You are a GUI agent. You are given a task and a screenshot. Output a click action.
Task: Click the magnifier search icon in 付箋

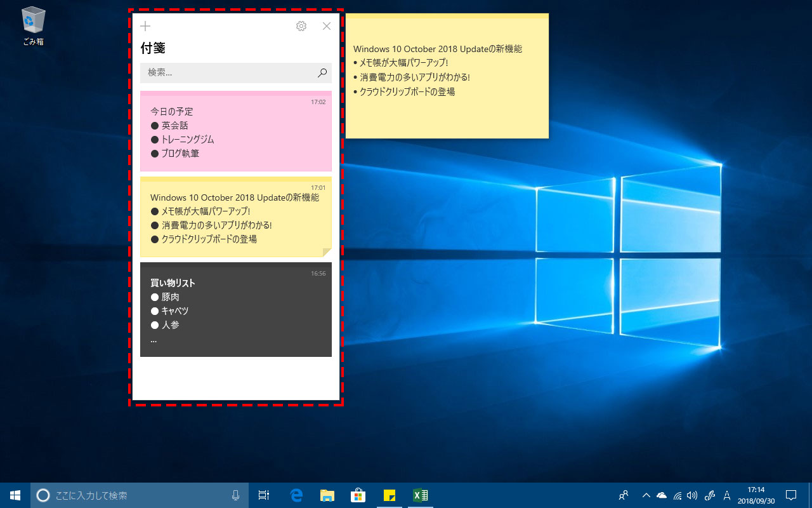(x=322, y=73)
